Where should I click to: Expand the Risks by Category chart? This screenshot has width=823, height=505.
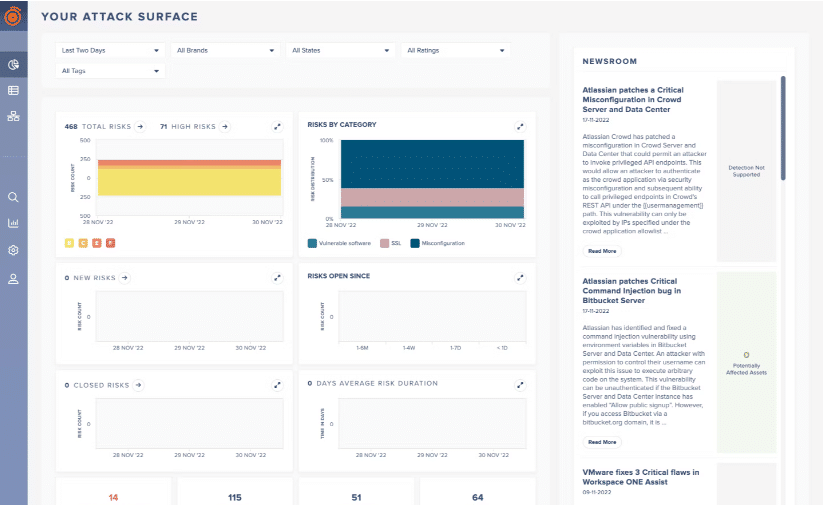click(520, 127)
